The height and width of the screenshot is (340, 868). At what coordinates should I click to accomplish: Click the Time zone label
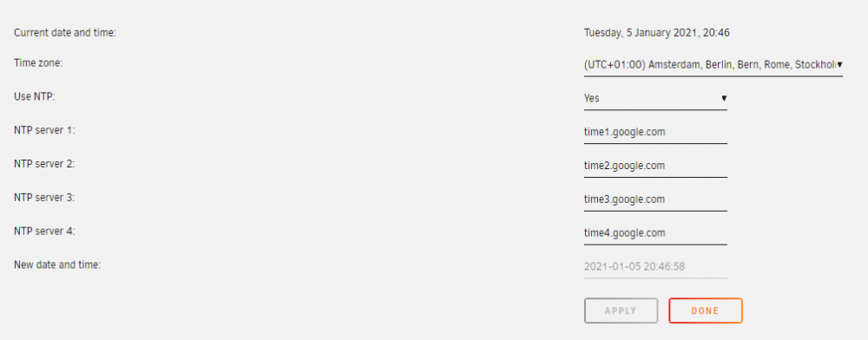pos(38,63)
